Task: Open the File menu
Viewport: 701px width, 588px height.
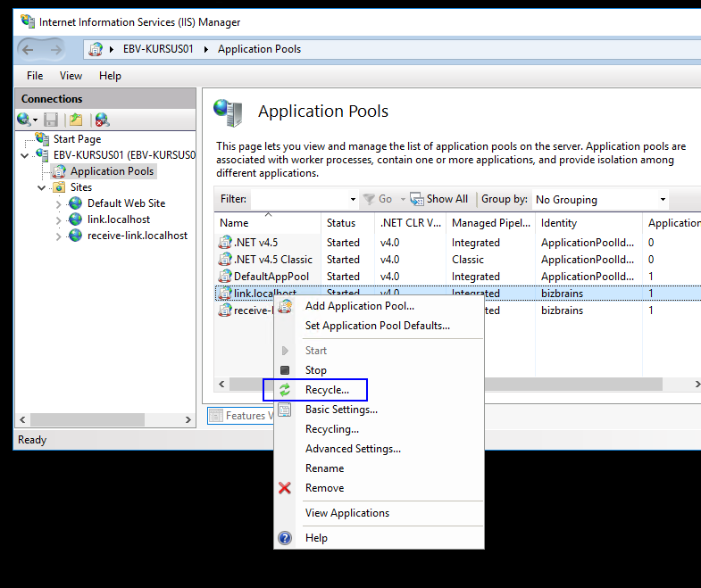Action: [35, 76]
